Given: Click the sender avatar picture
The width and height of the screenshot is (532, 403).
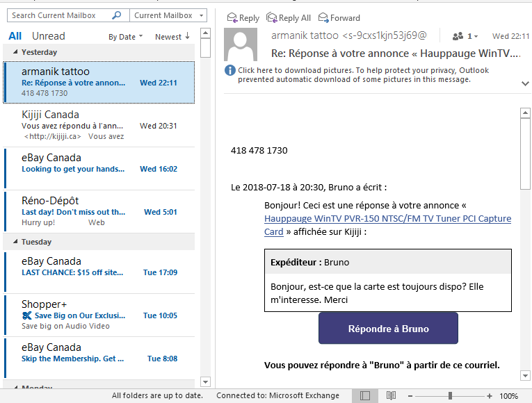Looking at the screenshot, I should tap(241, 44).
